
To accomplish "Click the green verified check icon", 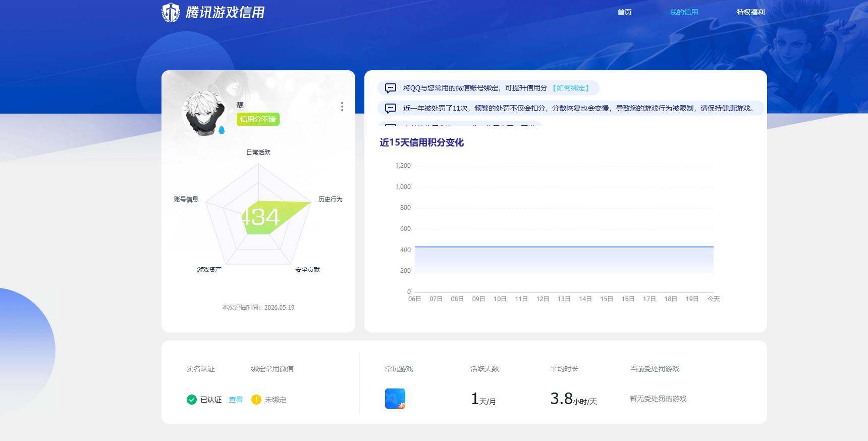I will click(192, 400).
